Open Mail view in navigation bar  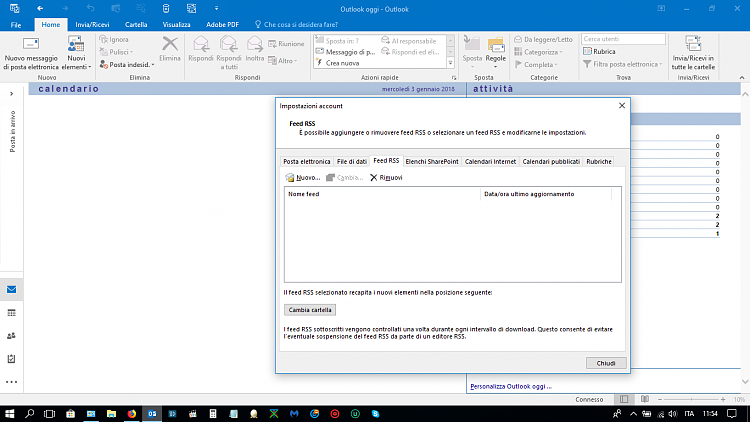(11, 289)
